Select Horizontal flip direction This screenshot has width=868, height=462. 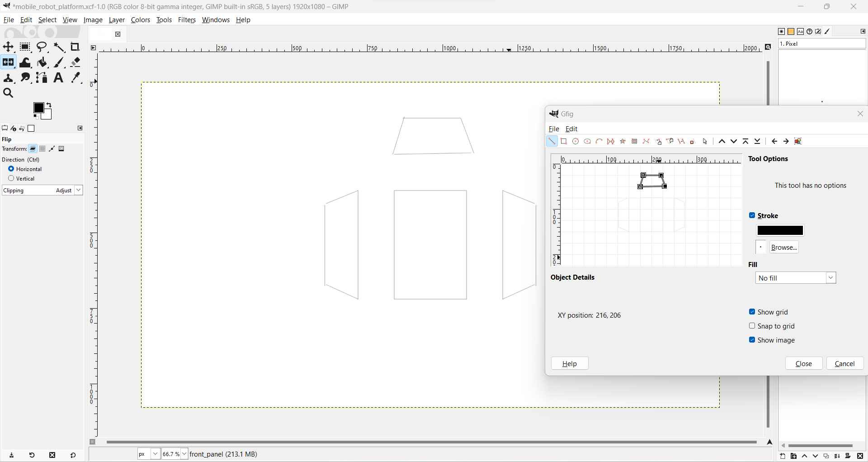pos(11,169)
